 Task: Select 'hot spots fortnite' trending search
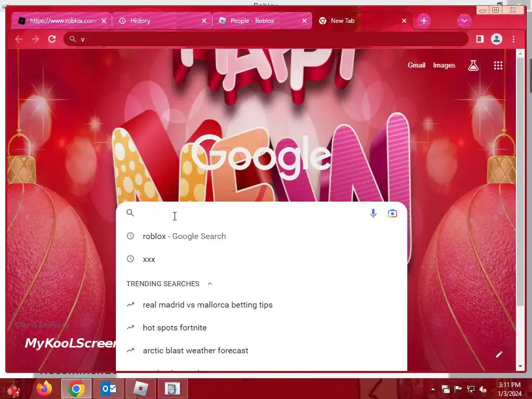click(261, 327)
